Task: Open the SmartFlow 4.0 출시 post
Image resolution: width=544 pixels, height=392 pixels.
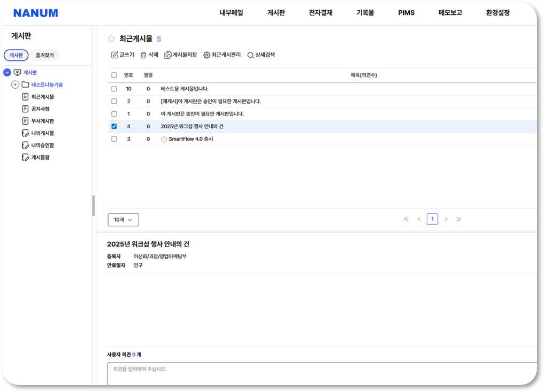Action: [190, 139]
